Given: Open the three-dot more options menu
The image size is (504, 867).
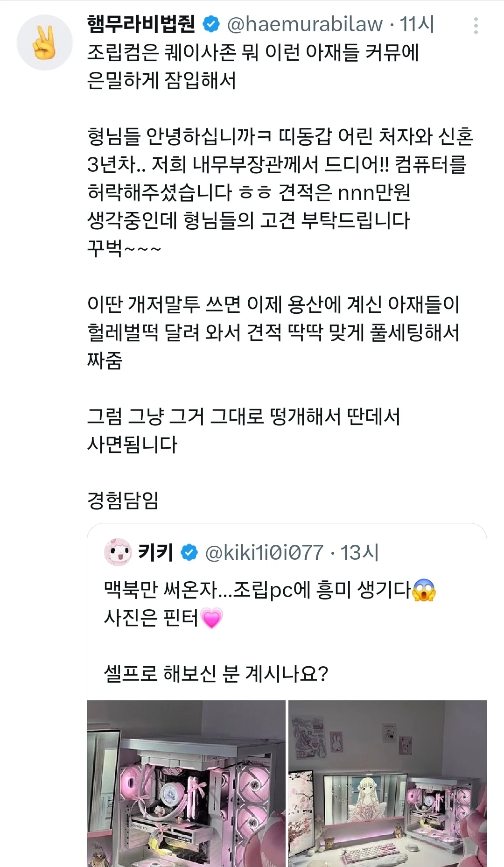Looking at the screenshot, I should tap(476, 26).
